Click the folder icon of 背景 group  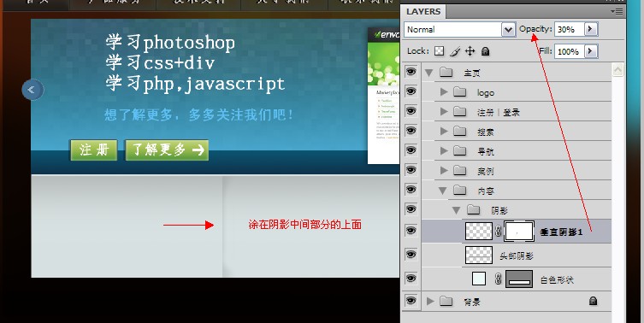[x=446, y=302]
